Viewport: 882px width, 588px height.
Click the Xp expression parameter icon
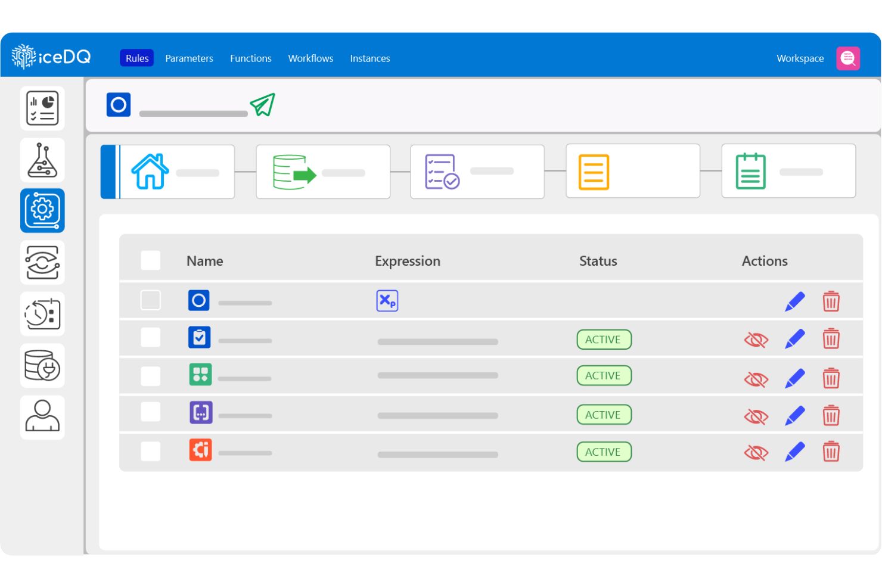coord(387,301)
